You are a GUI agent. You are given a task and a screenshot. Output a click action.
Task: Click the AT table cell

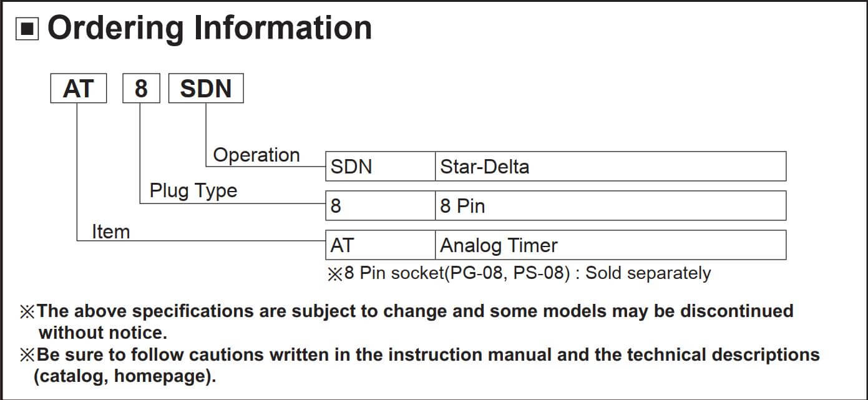[381, 245]
